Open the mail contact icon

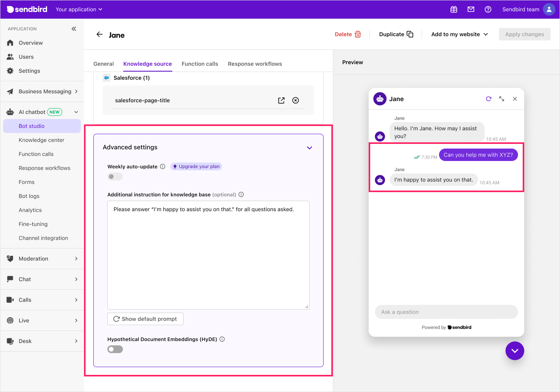(x=471, y=9)
